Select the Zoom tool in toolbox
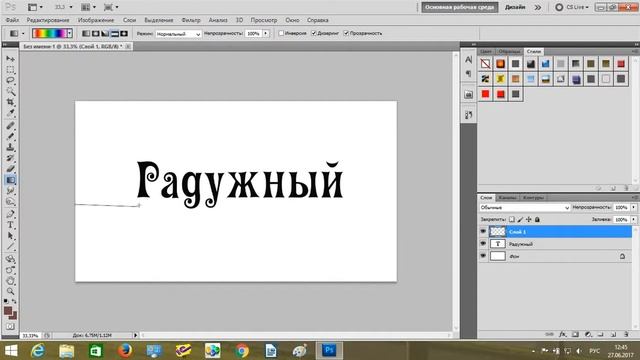The image size is (640, 360). (x=10, y=291)
